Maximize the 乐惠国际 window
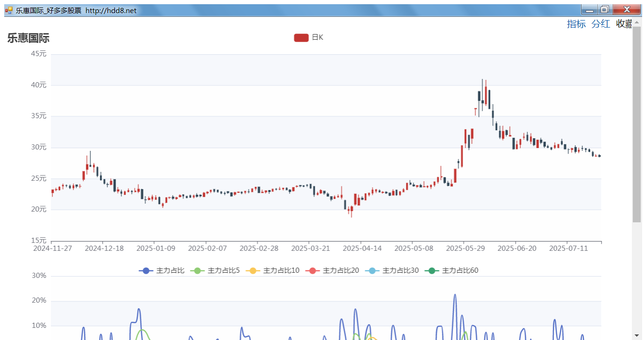The image size is (644, 340). 604,10
